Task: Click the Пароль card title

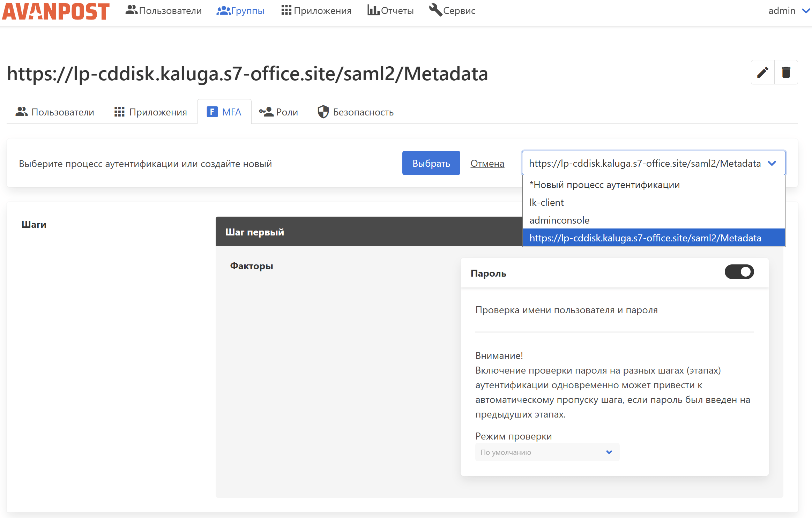Action: (x=488, y=273)
